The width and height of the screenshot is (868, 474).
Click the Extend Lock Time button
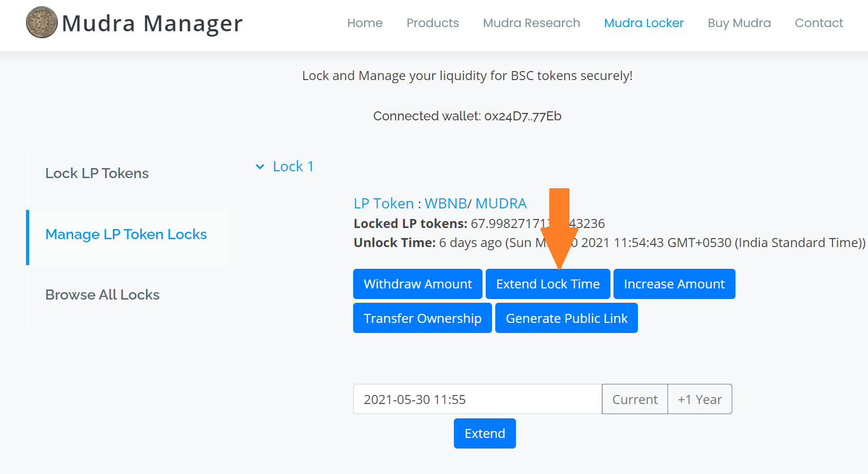tap(548, 284)
